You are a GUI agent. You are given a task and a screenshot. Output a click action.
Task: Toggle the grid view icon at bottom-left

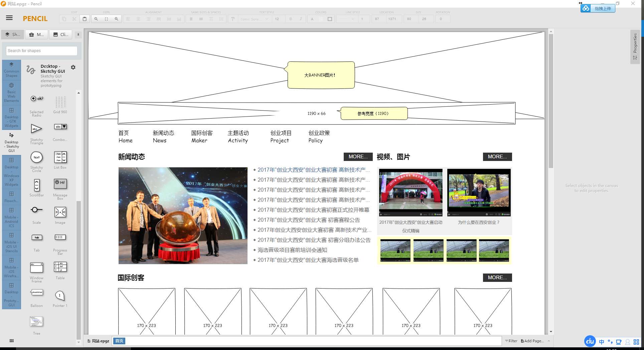12,341
